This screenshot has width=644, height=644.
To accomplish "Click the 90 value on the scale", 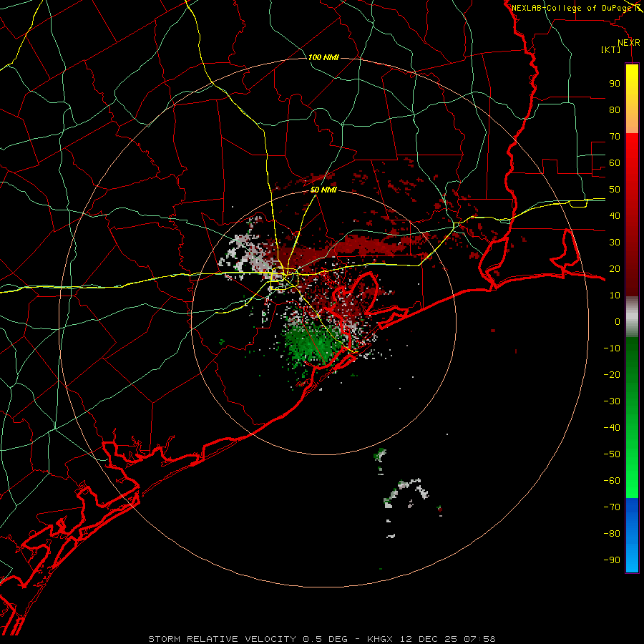I will (615, 84).
